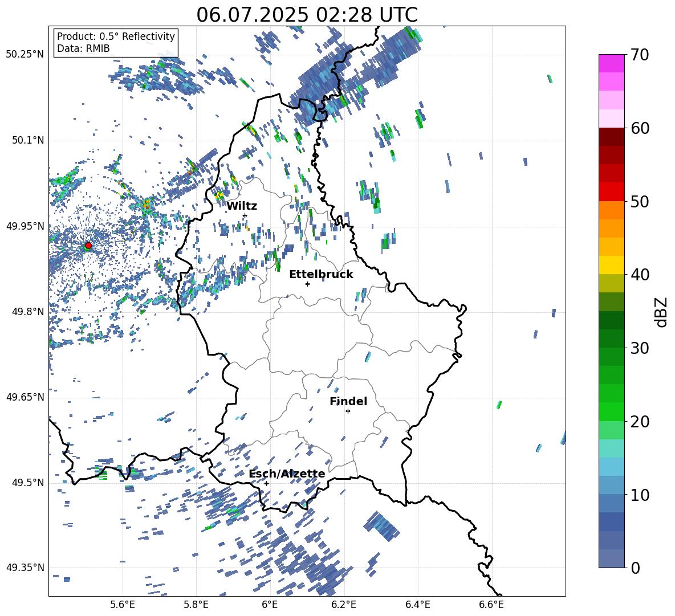Click the Findel city label
Image resolution: width=675 pixels, height=616 pixels.
pos(348,401)
